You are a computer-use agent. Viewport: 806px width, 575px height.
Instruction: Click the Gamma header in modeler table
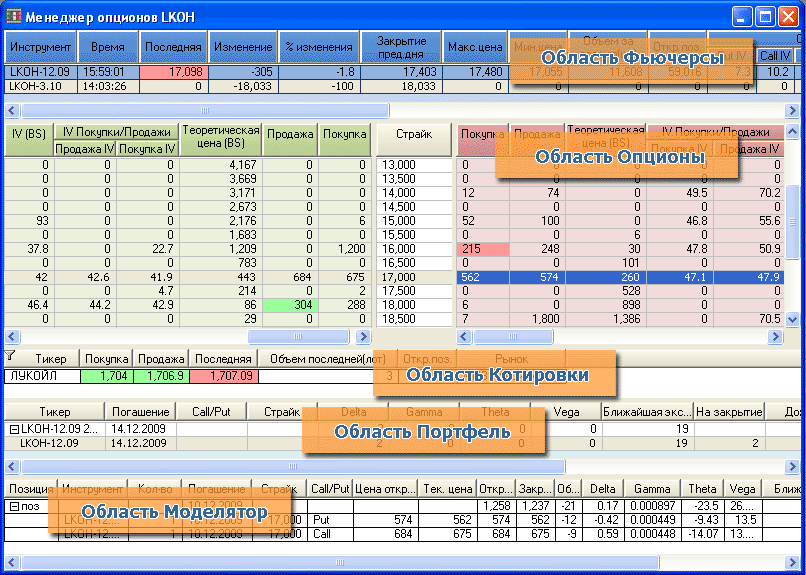coord(652,489)
